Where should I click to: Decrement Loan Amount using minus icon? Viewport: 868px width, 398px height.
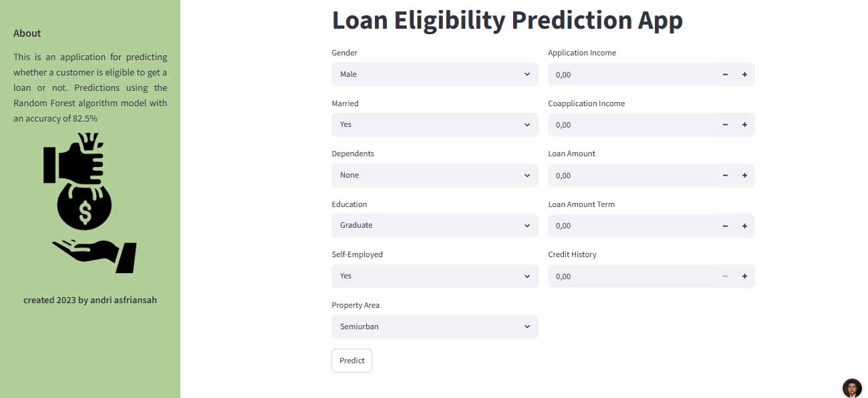tap(725, 176)
